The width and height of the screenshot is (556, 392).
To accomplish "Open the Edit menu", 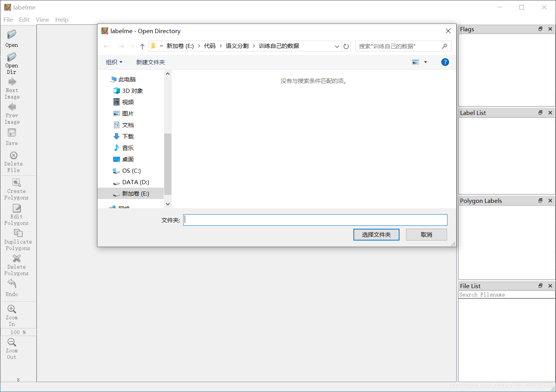I will 24,20.
